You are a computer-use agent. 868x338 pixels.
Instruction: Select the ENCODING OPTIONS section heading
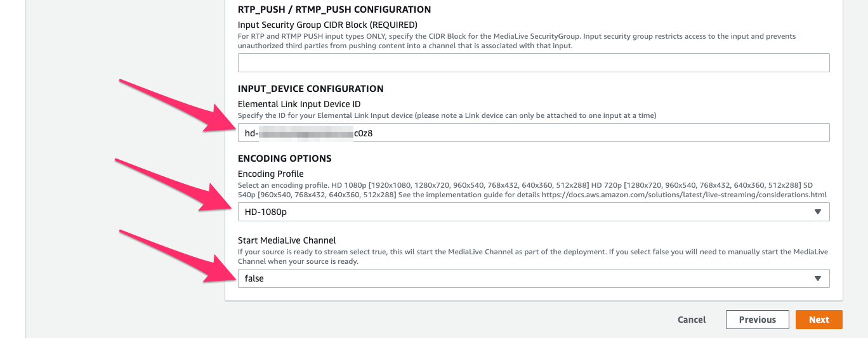pyautogui.click(x=285, y=159)
